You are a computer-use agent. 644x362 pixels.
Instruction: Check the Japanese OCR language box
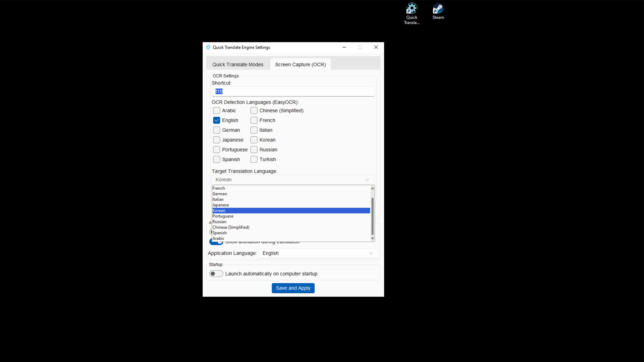(217, 140)
